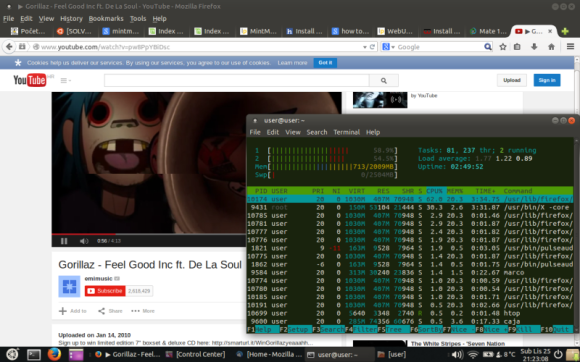Image resolution: width=580 pixels, height=362 pixels.
Task: Sort by CPU% column header
Action: point(435,191)
